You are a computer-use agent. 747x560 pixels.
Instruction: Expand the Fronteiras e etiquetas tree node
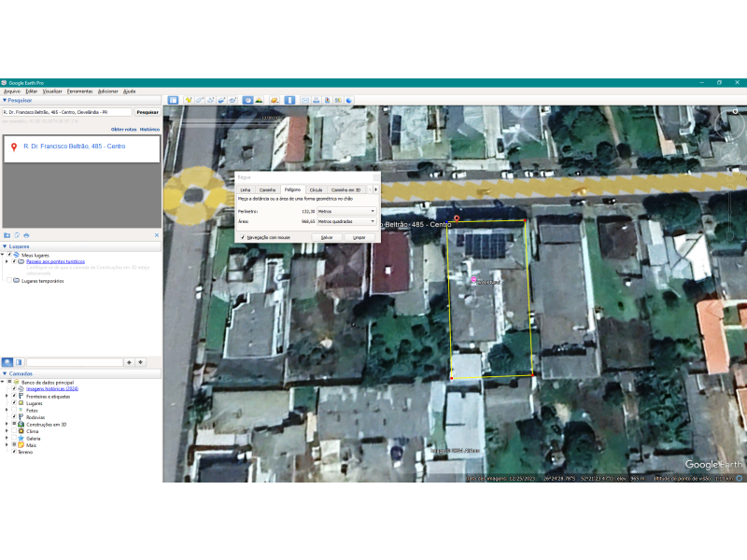(7, 396)
